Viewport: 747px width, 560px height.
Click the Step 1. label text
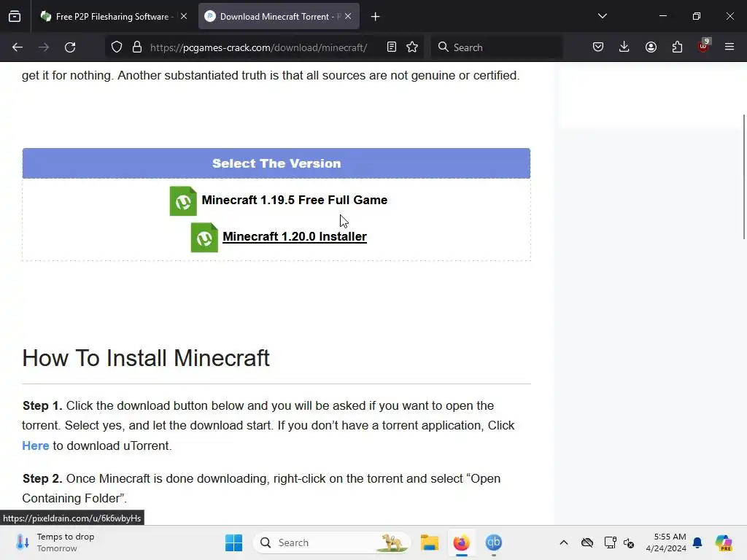point(42,405)
